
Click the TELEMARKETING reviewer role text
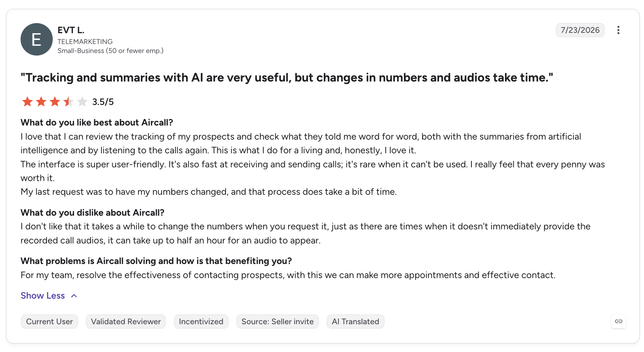point(85,41)
